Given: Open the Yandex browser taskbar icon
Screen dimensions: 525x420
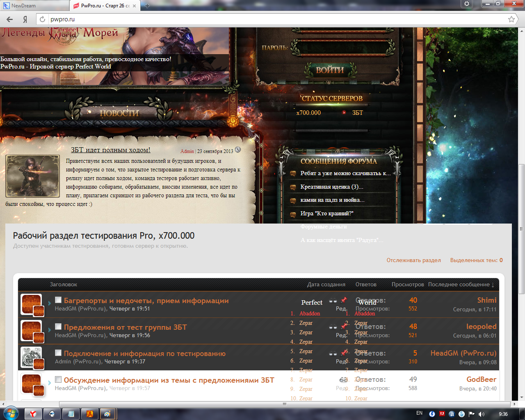Looking at the screenshot, I should click(33, 414).
